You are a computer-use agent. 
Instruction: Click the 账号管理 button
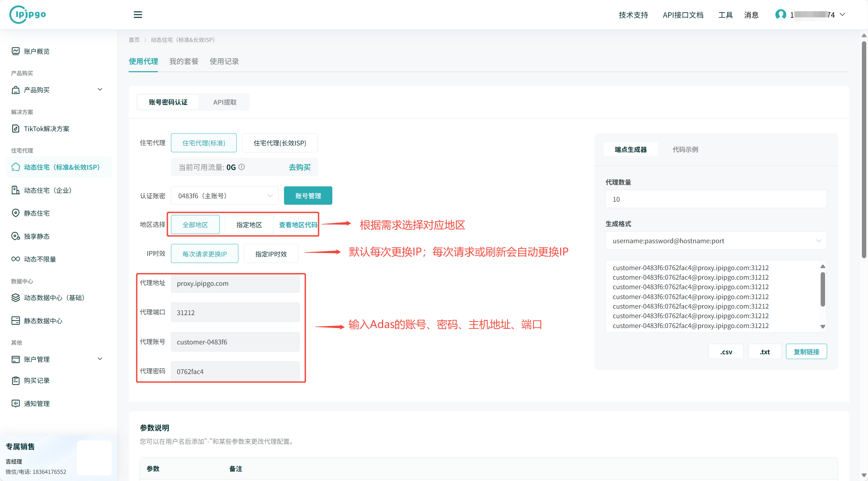[308, 196]
